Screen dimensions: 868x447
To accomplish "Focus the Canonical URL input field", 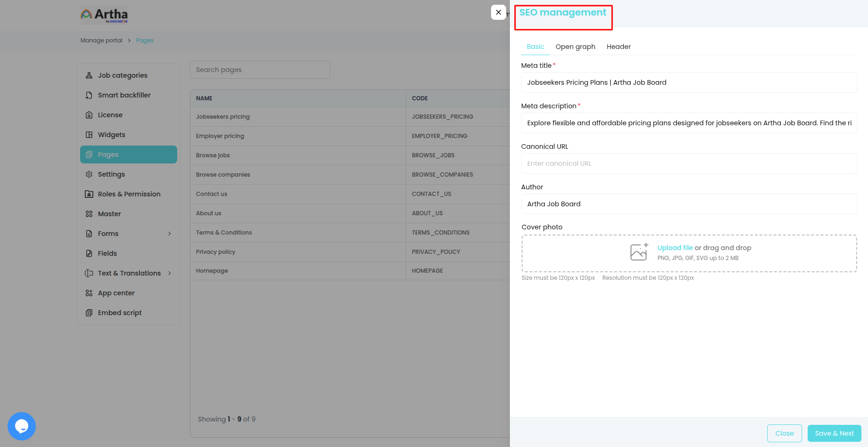I will (x=689, y=163).
